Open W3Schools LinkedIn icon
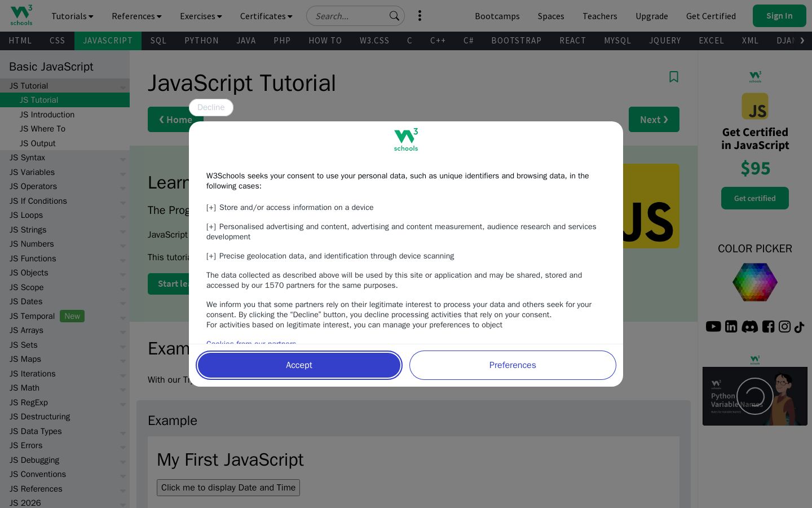This screenshot has height=508, width=812. (731, 326)
